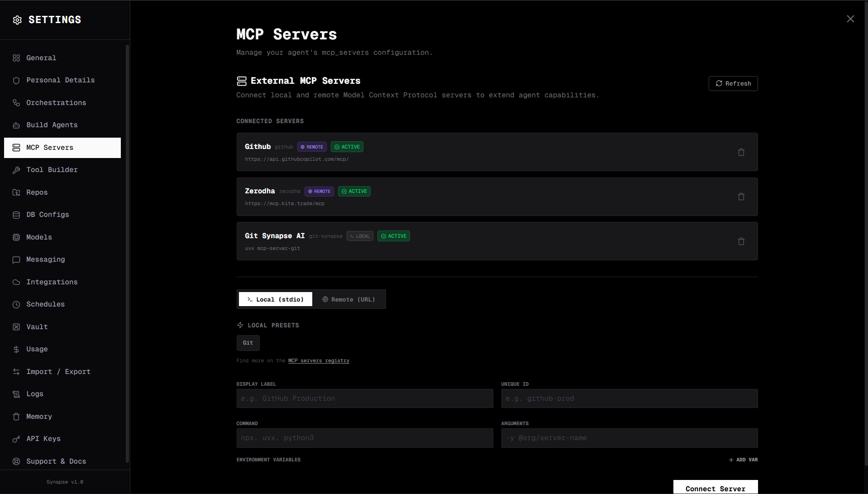This screenshot has height=494, width=868.
Task: Click the Git Synapse AI LOCAL badge
Action: pyautogui.click(x=360, y=236)
